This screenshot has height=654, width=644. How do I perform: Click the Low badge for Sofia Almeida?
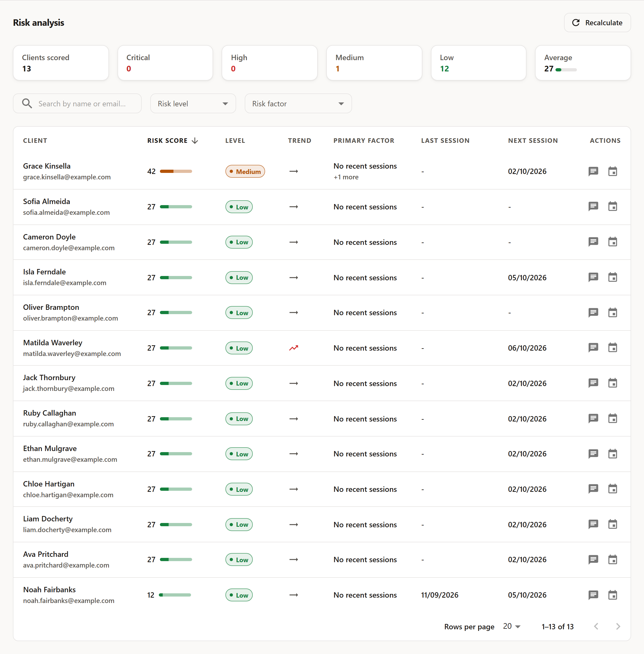coord(239,207)
